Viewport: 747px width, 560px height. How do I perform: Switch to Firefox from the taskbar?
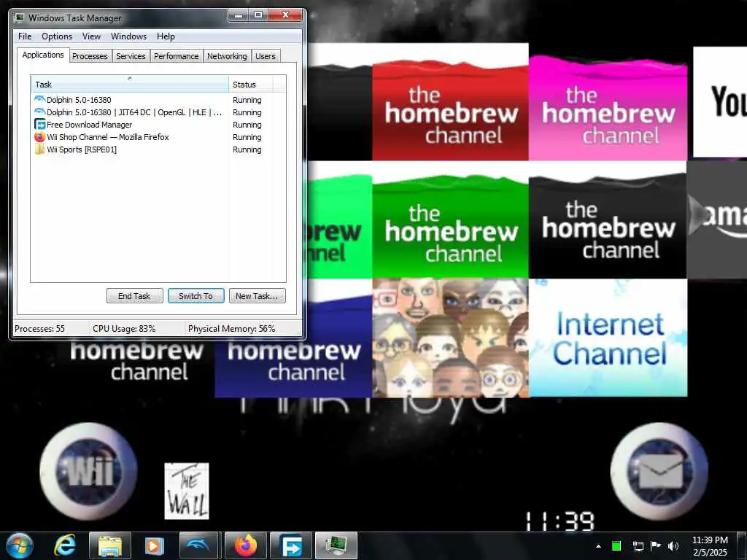pos(245,545)
